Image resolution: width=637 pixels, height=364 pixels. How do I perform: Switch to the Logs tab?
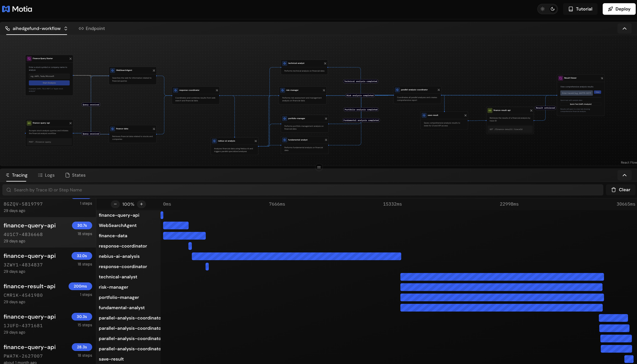(x=46, y=175)
